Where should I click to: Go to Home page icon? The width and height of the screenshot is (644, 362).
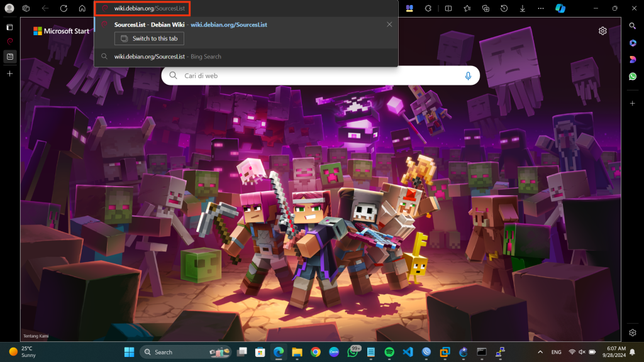click(82, 9)
